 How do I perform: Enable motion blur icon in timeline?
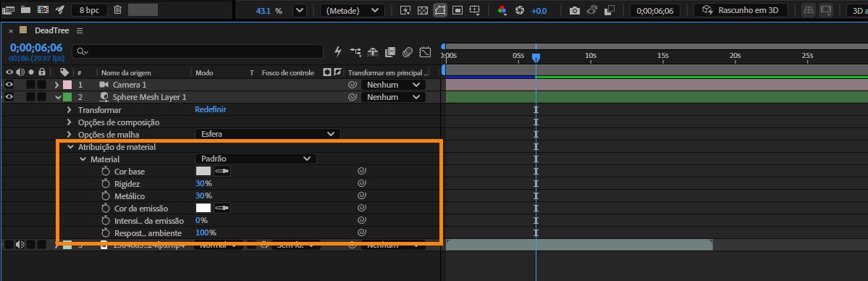click(408, 52)
